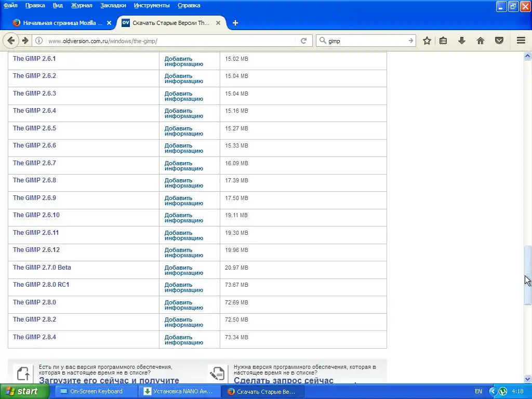This screenshot has width=532, height=399.
Task: Open The GIMP 2.6.9 link
Action: click(34, 198)
